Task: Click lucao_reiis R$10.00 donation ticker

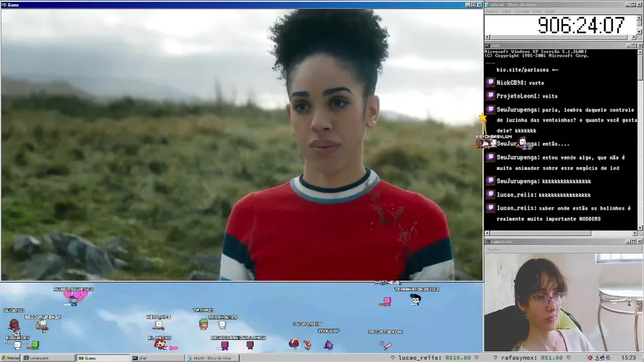Action: click(x=435, y=358)
